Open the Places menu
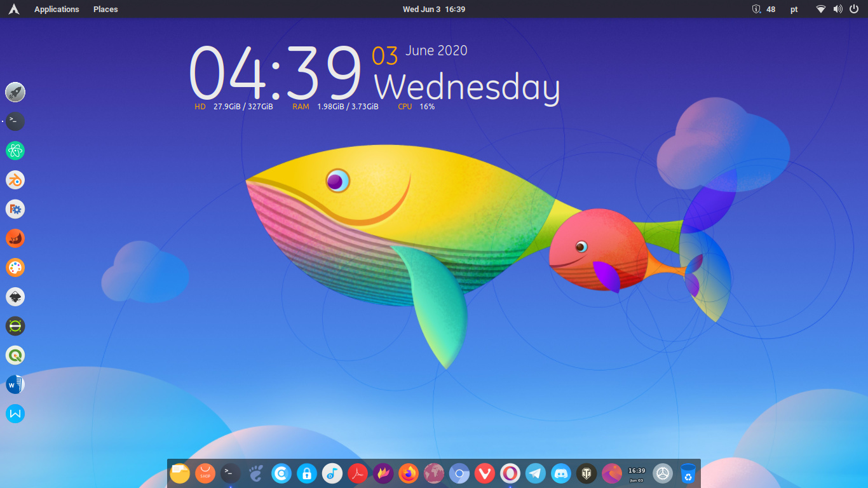The width and height of the screenshot is (868, 488). 105,9
